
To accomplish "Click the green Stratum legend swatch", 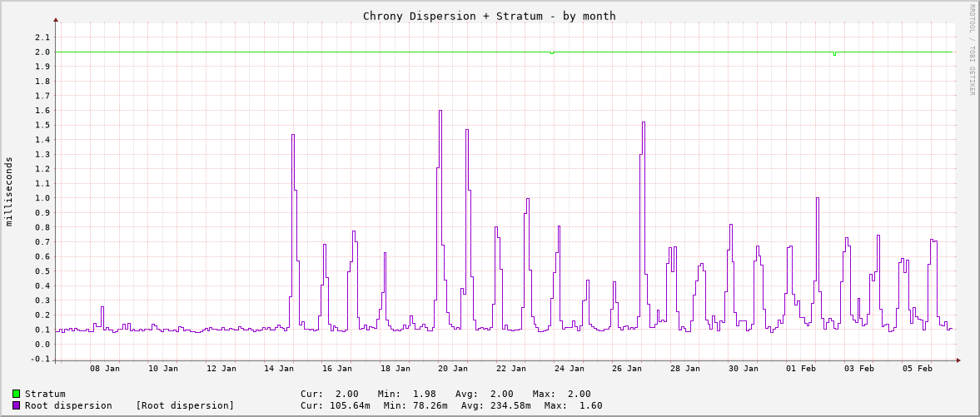I will pos(17,394).
